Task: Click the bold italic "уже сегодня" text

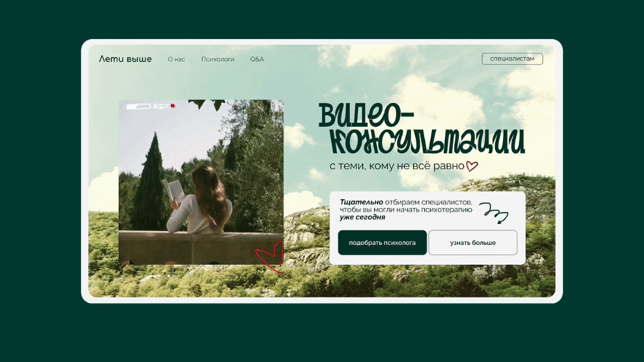Action: coord(362,217)
